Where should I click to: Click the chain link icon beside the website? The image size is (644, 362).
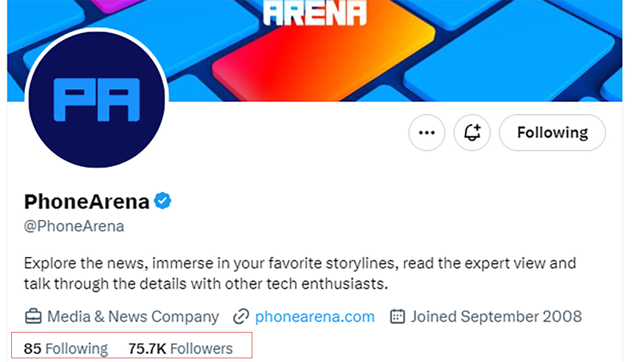point(241,316)
